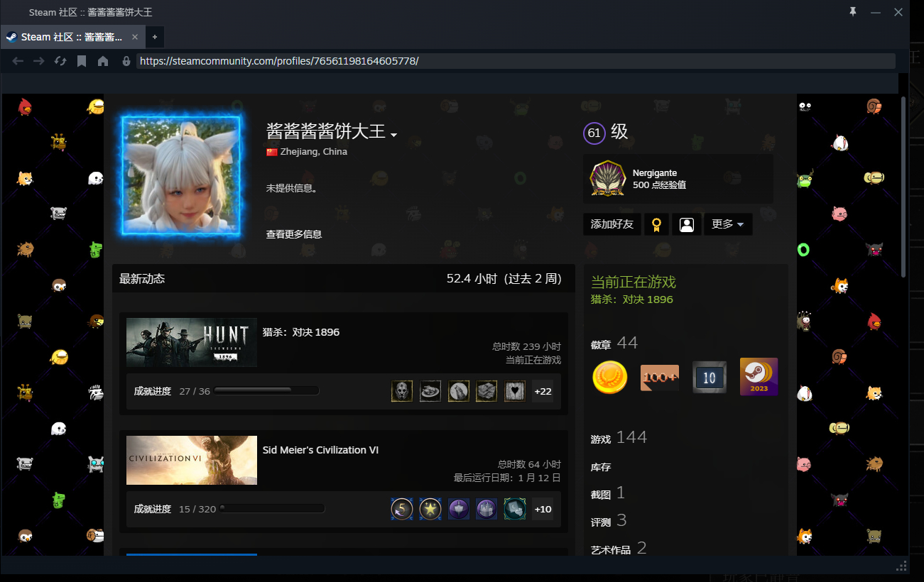This screenshot has width=924, height=582.
Task: Open the 艺术作品 2 artwork link
Action: point(619,549)
